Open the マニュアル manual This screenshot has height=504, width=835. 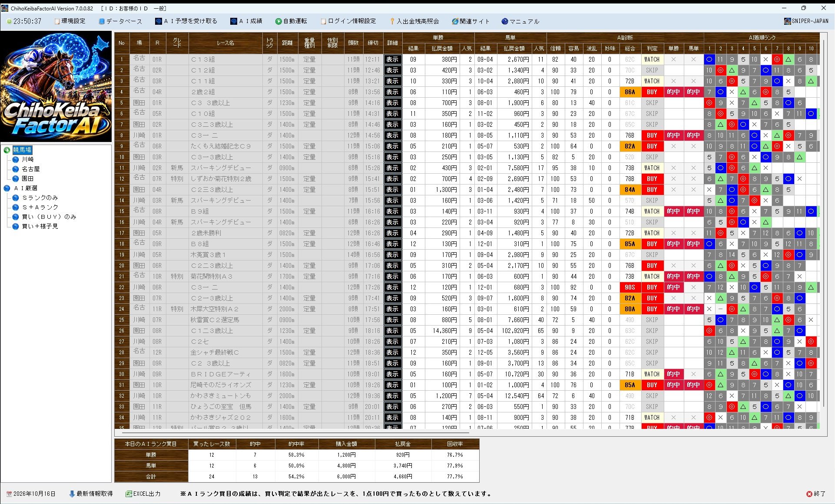pos(520,21)
